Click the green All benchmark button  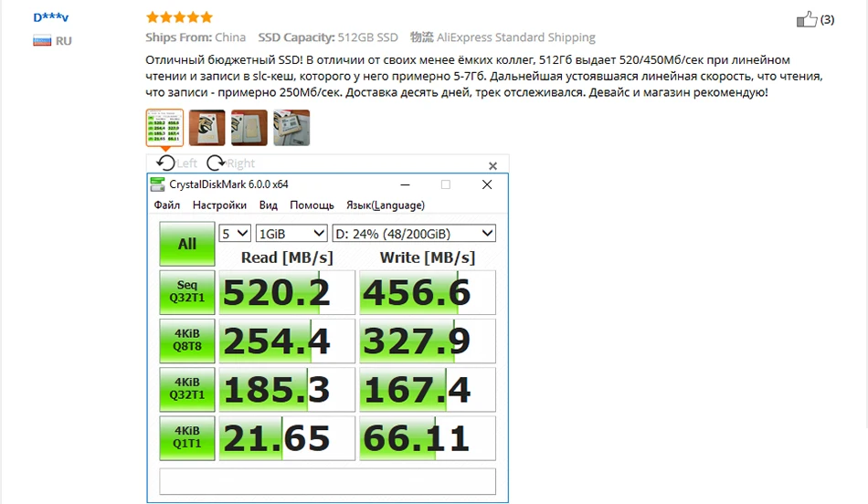(187, 244)
